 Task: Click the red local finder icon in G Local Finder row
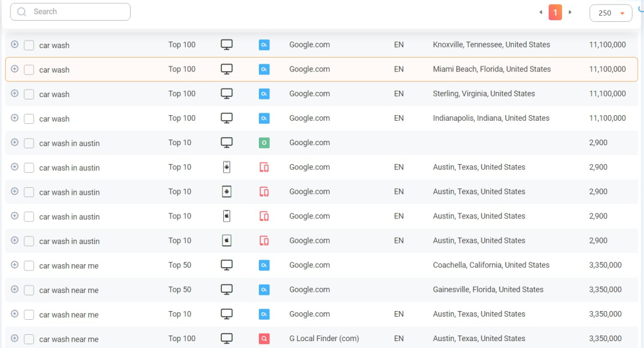(x=264, y=339)
